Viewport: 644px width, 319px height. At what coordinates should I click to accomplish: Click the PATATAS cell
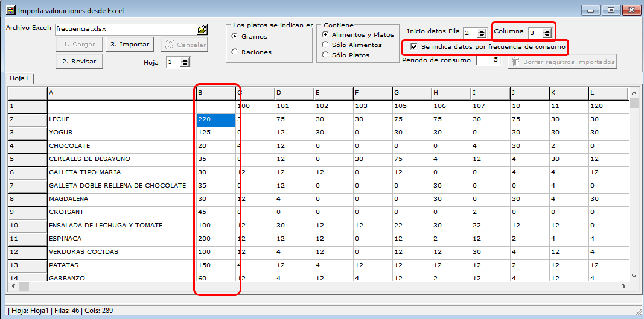[121, 265]
